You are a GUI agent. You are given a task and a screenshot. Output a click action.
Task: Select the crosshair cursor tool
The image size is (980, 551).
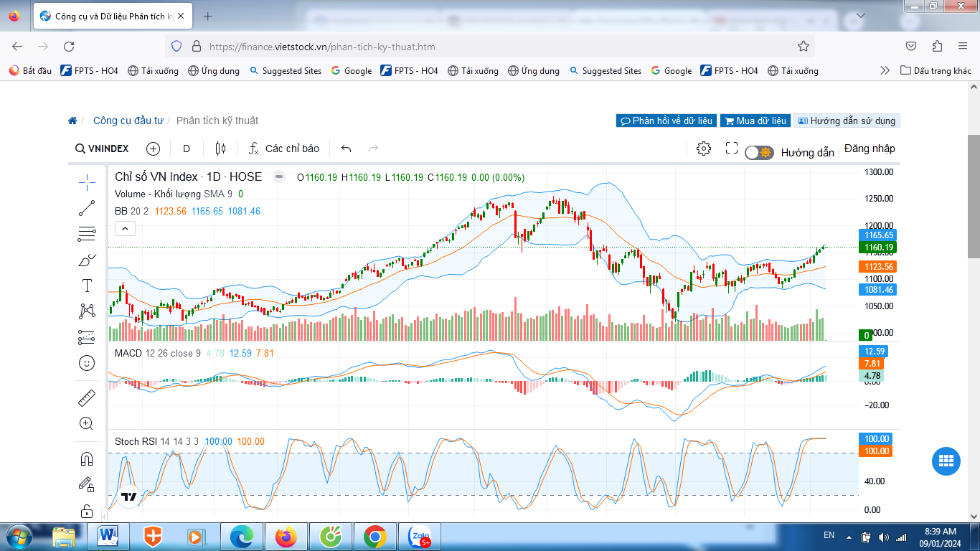(x=87, y=182)
